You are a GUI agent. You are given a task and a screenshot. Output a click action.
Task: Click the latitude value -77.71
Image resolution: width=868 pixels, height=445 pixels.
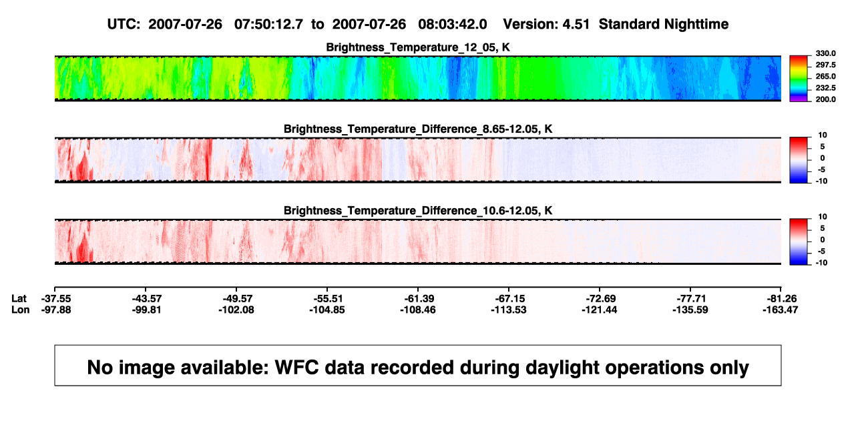coord(691,298)
